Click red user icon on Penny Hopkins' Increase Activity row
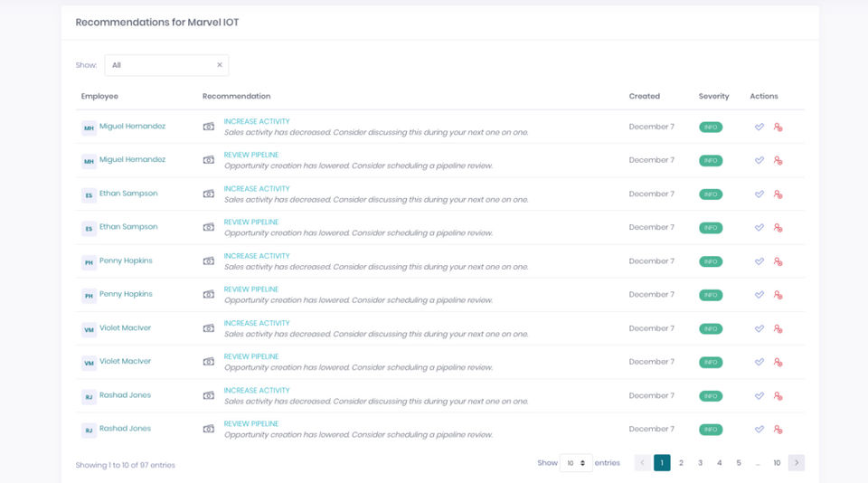Image resolution: width=868 pixels, height=483 pixels. point(778,261)
